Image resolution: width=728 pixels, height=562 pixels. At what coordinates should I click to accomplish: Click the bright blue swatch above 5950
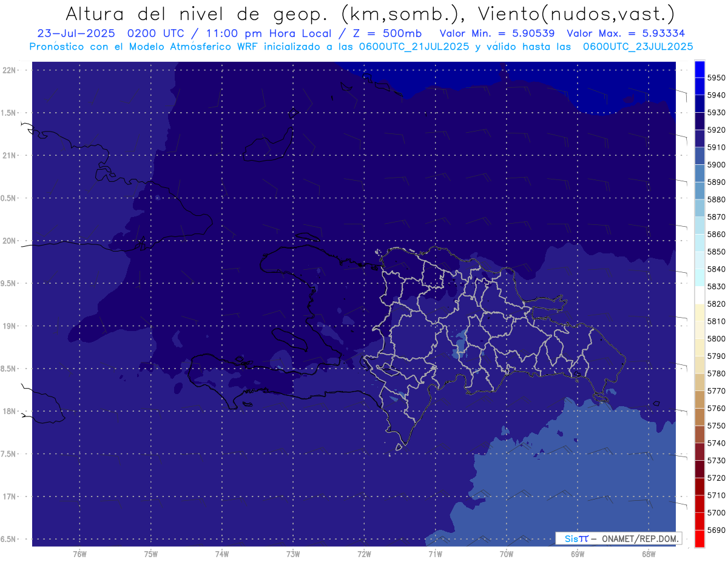pos(699,69)
